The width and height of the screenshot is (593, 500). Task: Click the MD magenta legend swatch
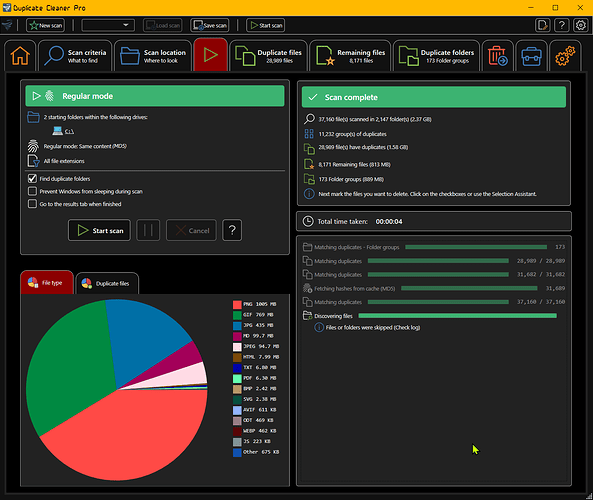coord(237,336)
